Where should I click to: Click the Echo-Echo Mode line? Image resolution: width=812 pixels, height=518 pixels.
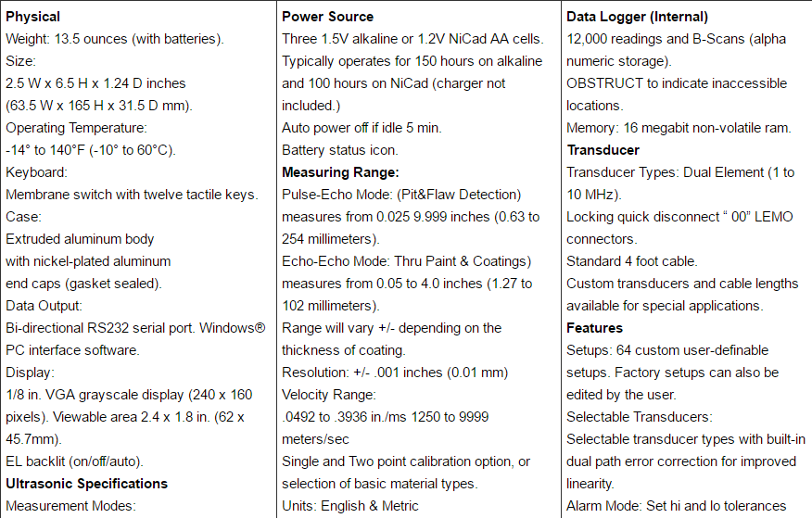coord(407,261)
